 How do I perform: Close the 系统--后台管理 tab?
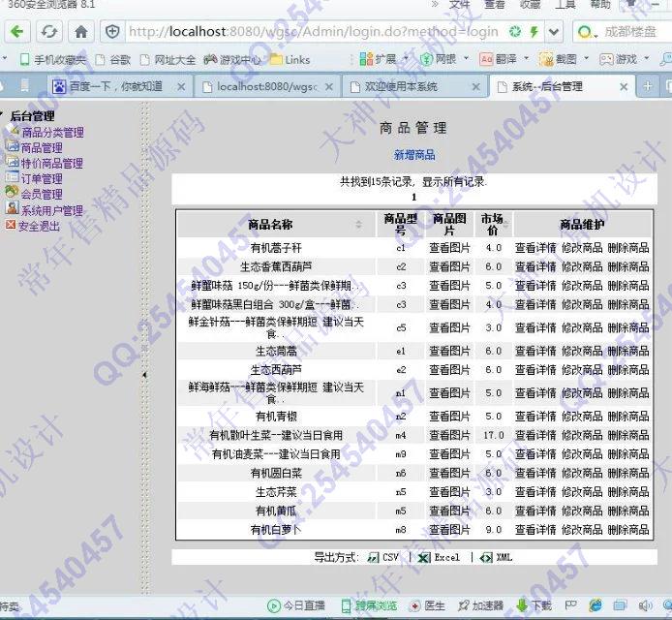click(x=624, y=87)
